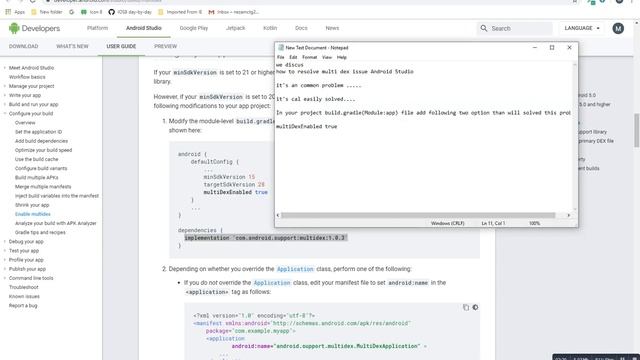
Task: Switch to the Kotlin tab
Action: (270, 28)
